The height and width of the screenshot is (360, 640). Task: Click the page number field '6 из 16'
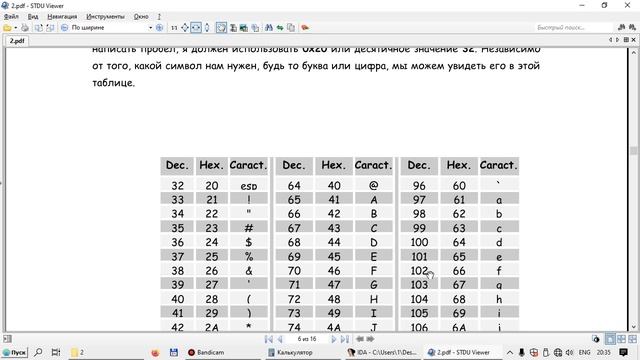coord(307,339)
